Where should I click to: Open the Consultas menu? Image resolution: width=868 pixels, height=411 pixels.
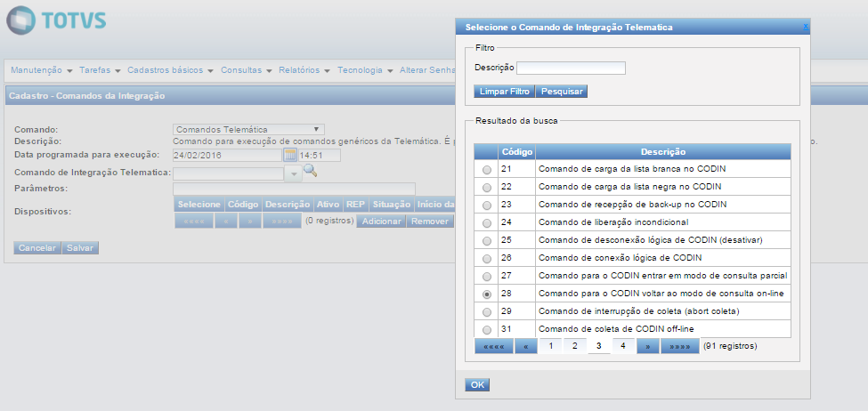(247, 70)
